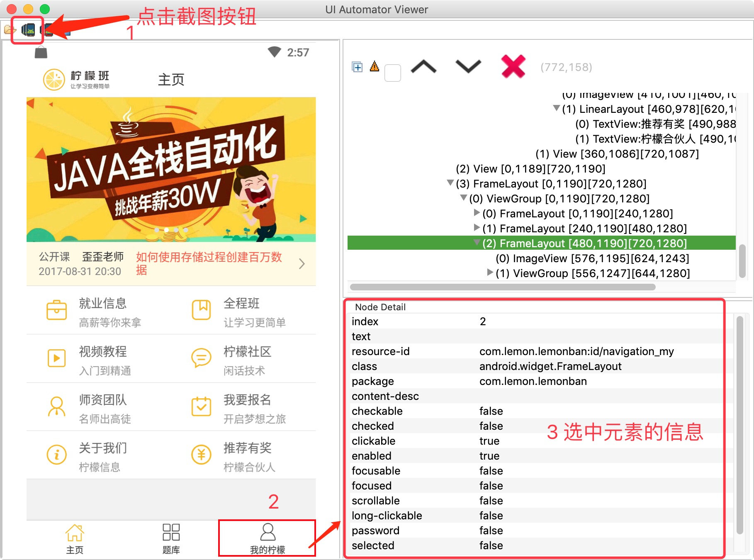
Task: Select the 题库 grid tab in bottom navigation
Action: click(171, 539)
